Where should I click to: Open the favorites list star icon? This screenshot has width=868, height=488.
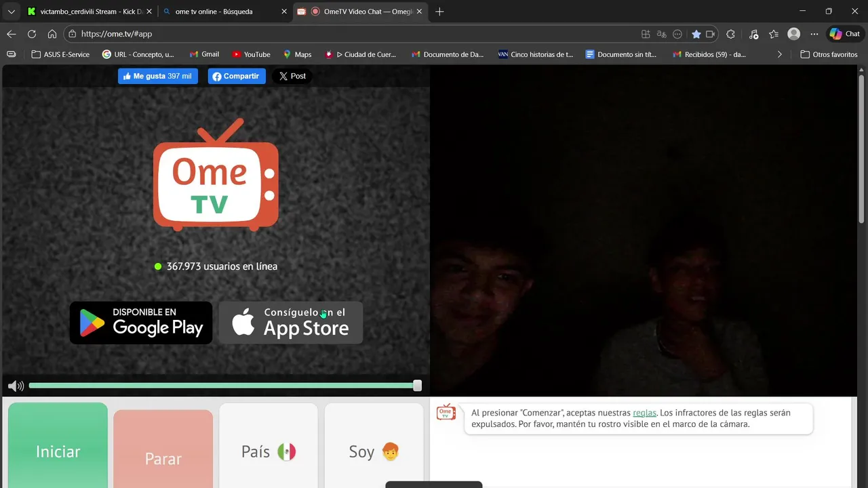774,34
